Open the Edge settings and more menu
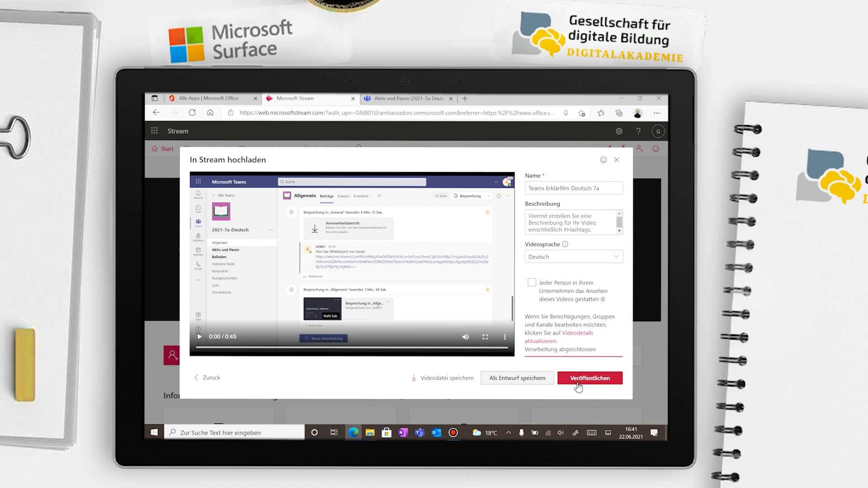The height and width of the screenshot is (488, 868). coord(656,113)
